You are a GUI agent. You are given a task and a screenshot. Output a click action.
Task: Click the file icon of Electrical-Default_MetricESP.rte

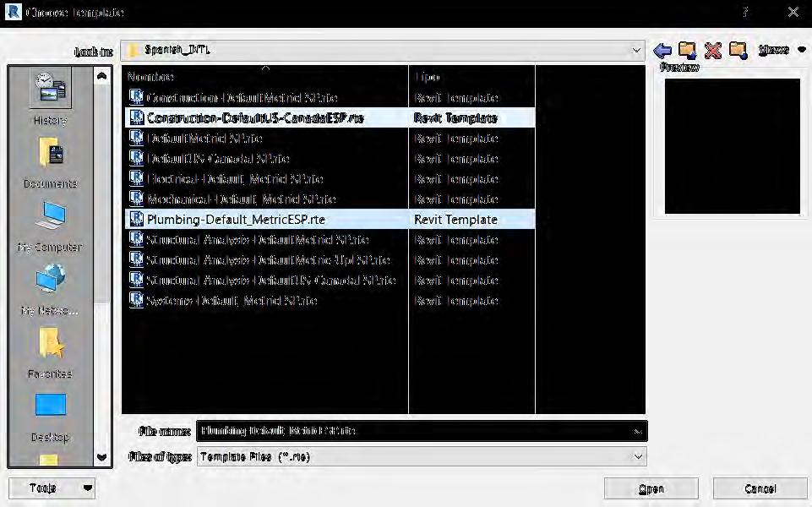tap(136, 178)
